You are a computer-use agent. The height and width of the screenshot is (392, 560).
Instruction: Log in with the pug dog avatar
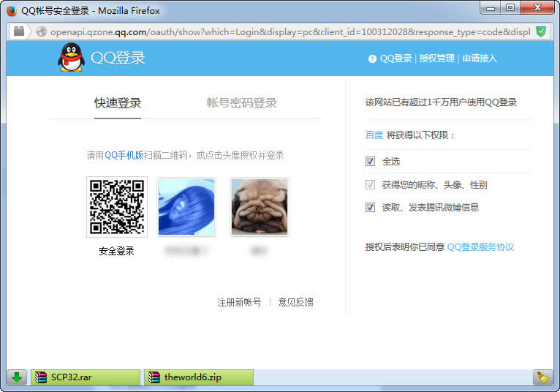point(259,206)
